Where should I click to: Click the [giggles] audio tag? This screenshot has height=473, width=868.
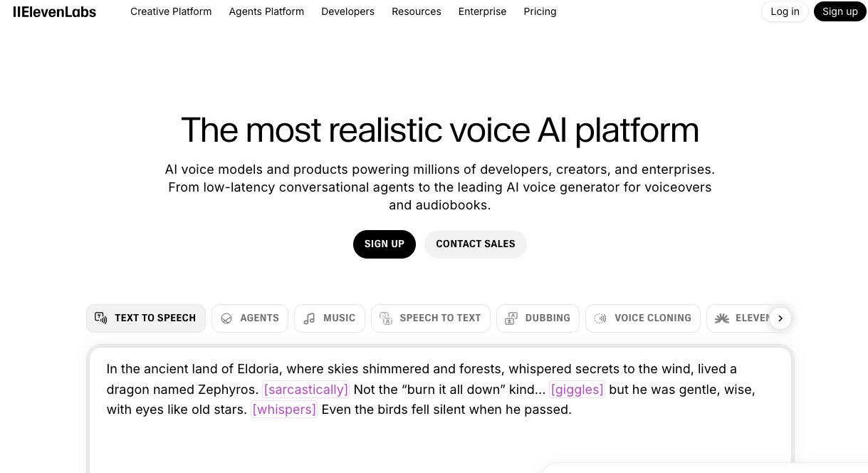click(577, 390)
